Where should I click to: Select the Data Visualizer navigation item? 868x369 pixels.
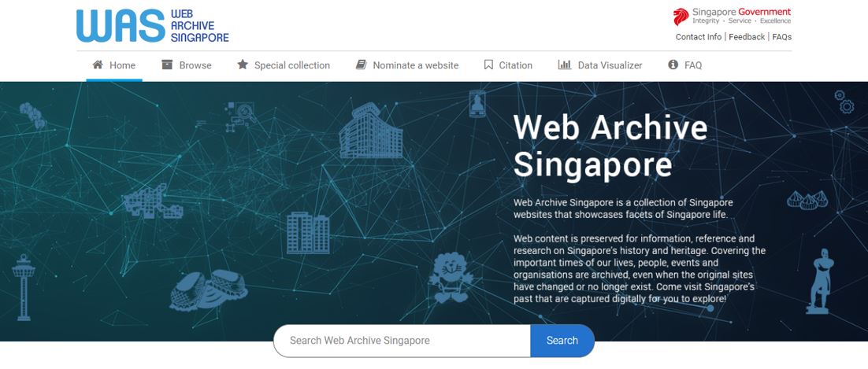tap(610, 65)
